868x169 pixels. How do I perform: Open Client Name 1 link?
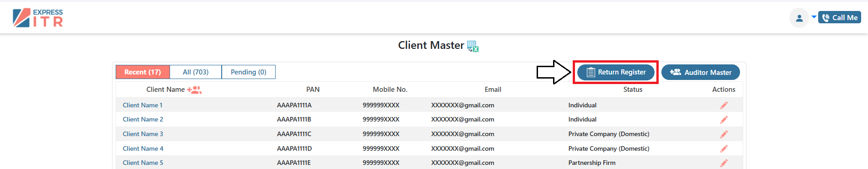143,105
